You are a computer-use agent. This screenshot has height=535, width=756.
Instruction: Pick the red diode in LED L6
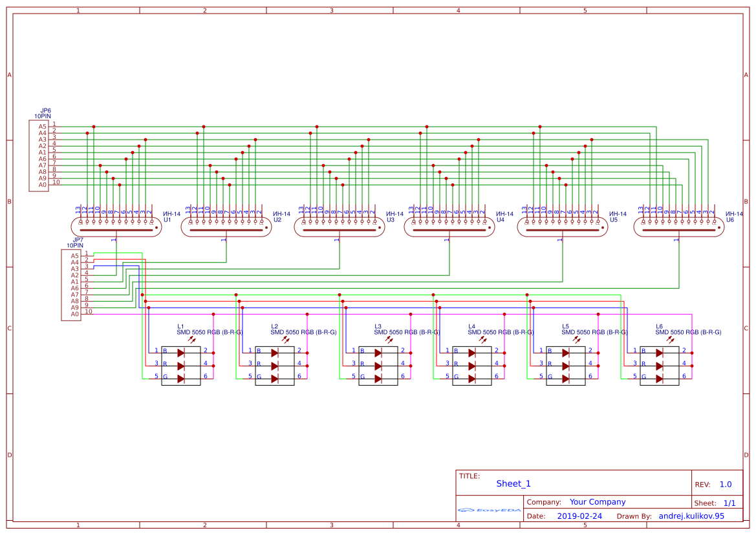click(659, 366)
